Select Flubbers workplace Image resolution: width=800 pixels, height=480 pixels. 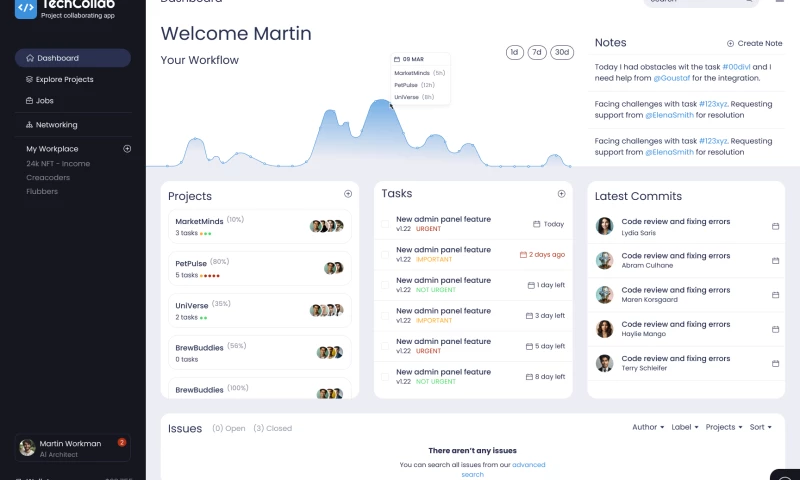click(42, 191)
